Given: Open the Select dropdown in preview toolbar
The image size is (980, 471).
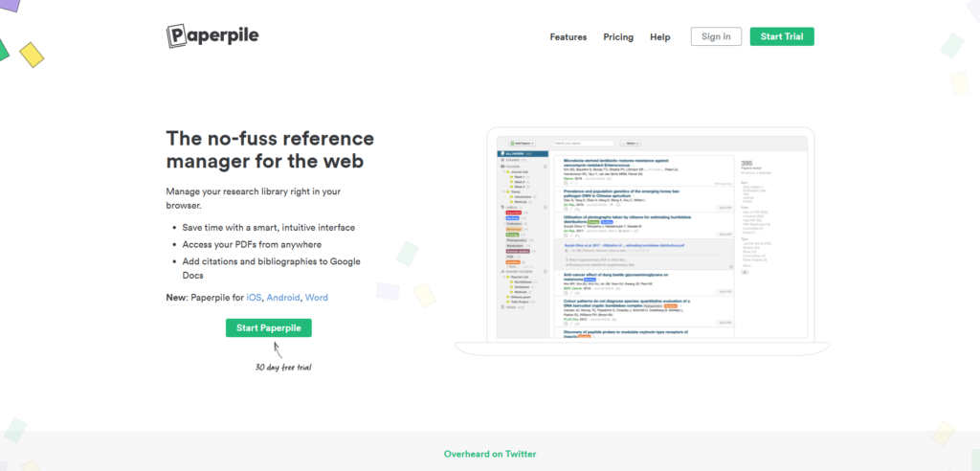Looking at the screenshot, I should point(632,142).
